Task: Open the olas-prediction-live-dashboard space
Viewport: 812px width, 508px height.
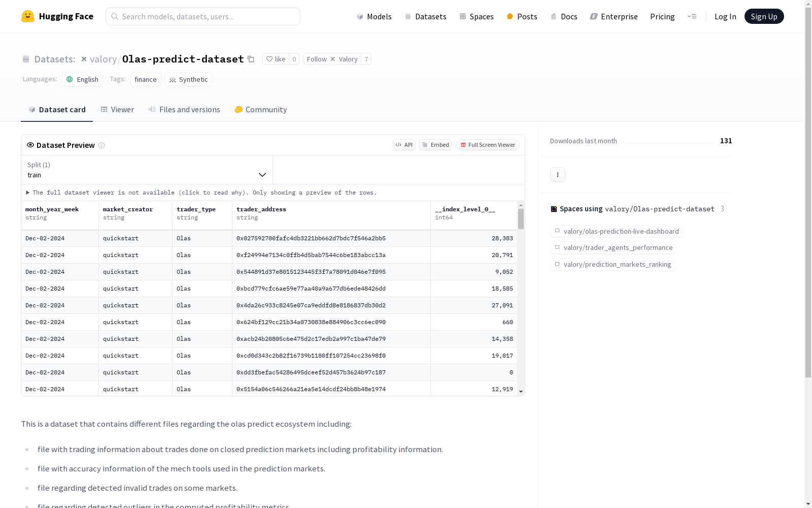Action: pyautogui.click(x=617, y=231)
